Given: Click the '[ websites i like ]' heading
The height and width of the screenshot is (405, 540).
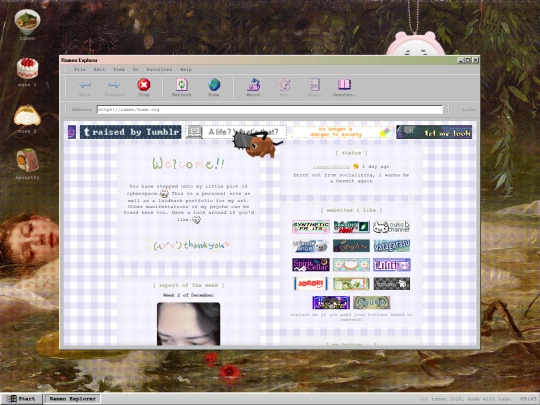Looking at the screenshot, I should 351,210.
